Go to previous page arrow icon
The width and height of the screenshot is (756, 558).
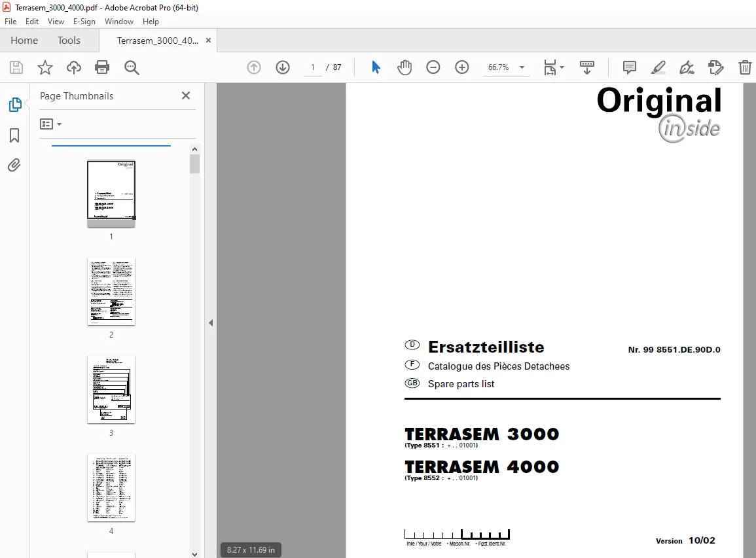click(x=253, y=67)
